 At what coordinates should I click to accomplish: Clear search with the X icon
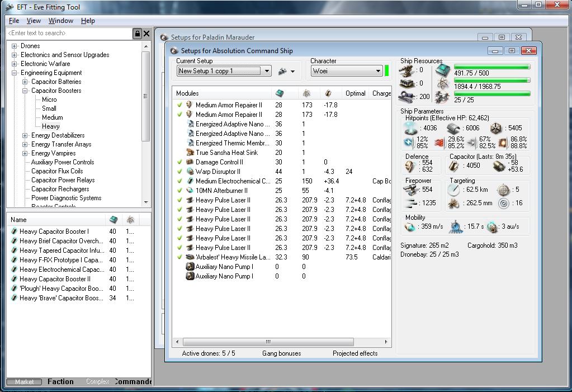click(x=146, y=34)
